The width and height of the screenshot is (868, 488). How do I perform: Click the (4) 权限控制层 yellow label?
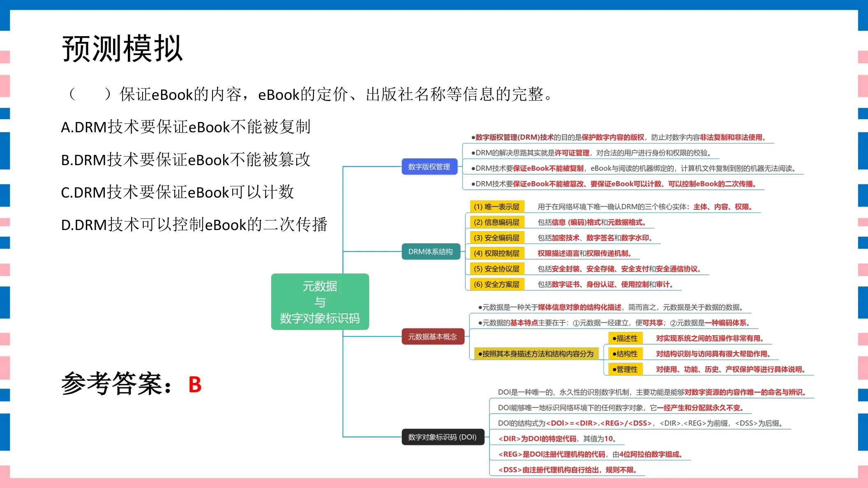point(497,253)
